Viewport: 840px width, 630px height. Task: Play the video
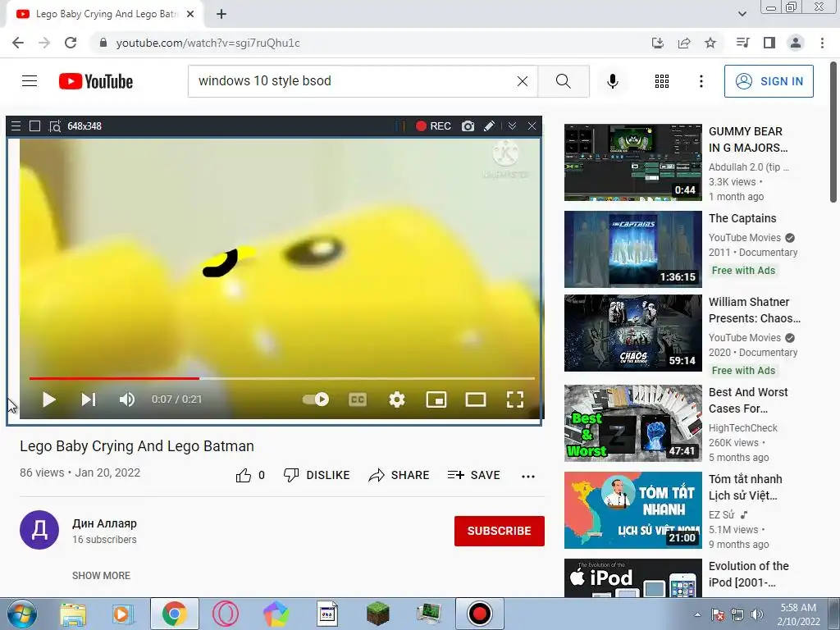[48, 399]
